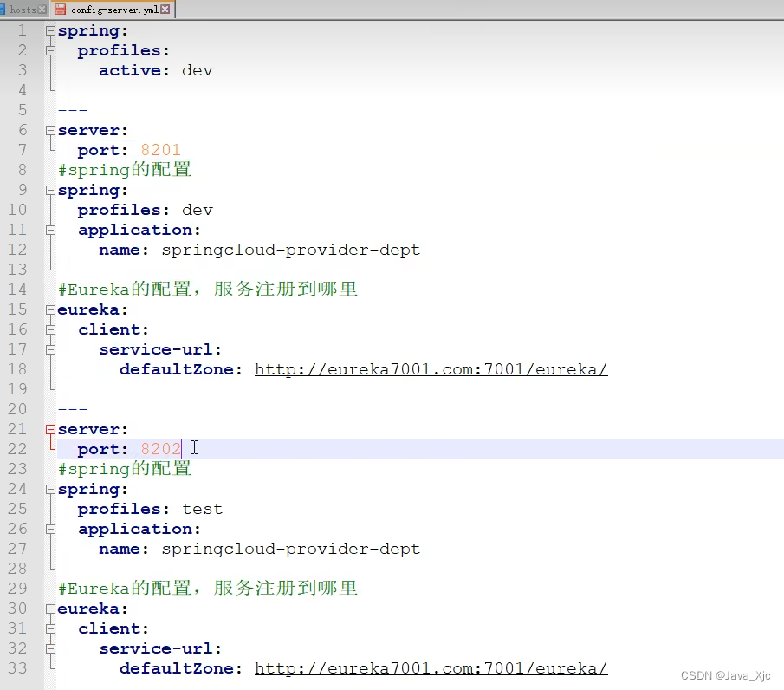Viewport: 784px width, 690px height.
Task: Switch to the hosts tab
Action: tap(23, 10)
